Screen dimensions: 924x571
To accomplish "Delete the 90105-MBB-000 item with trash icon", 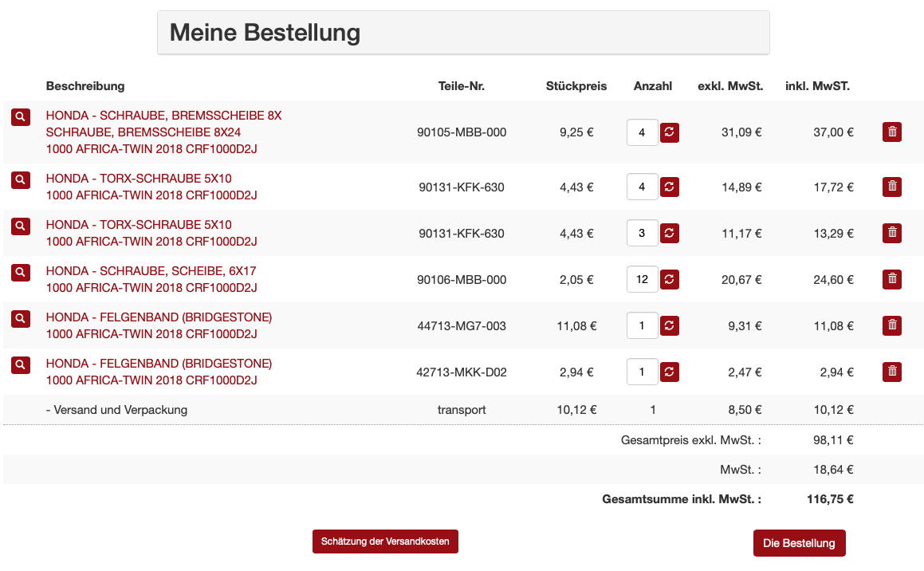I will point(892,132).
